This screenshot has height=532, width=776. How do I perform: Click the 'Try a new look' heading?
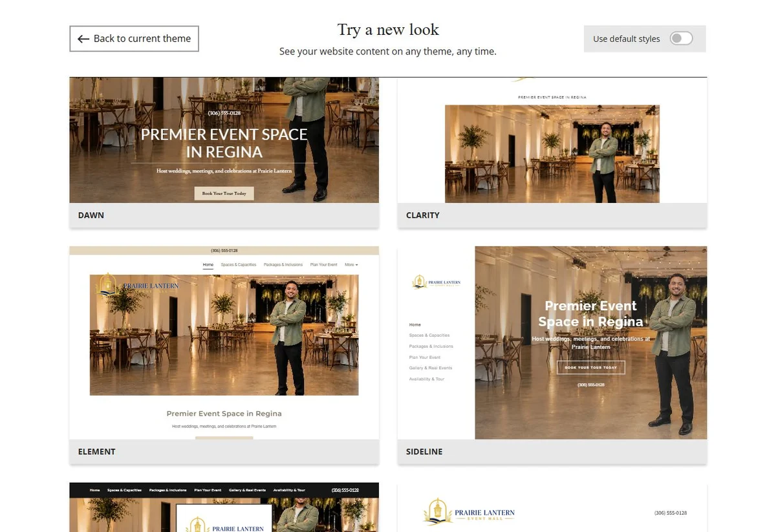(388, 30)
